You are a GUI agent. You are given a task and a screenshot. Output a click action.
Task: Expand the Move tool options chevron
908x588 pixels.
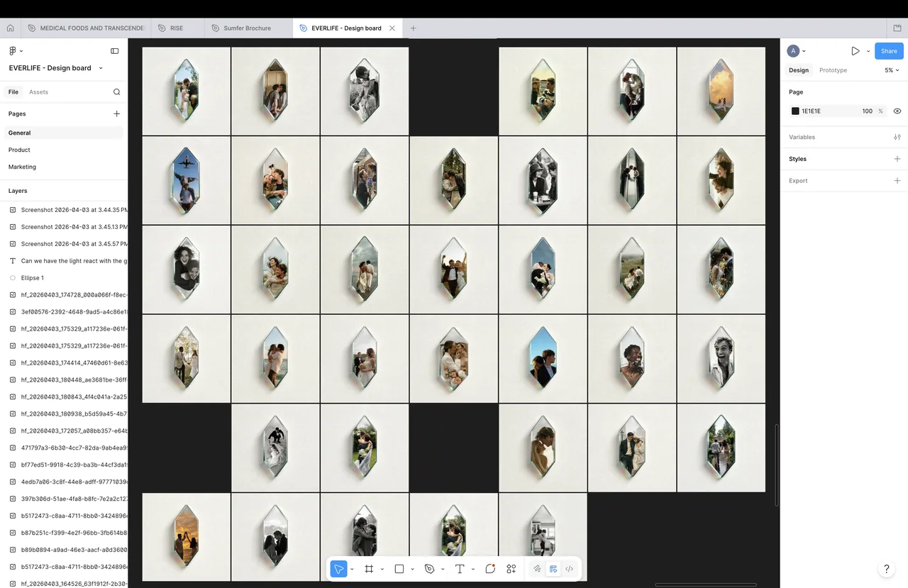click(x=352, y=569)
